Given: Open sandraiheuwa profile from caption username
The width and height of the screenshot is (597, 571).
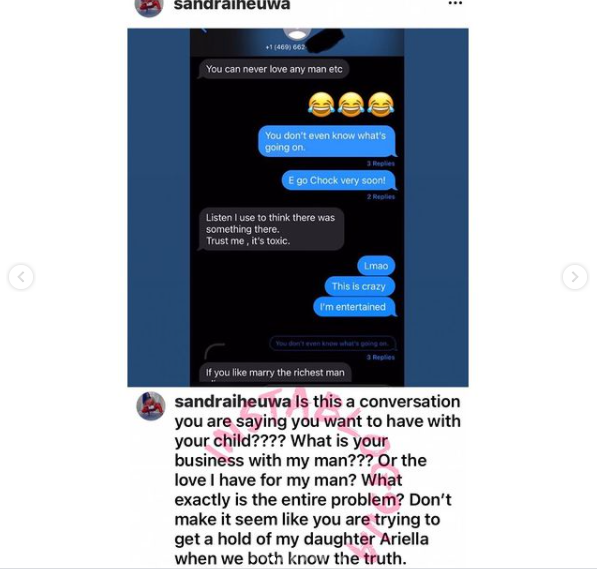Looking at the screenshot, I should pyautogui.click(x=233, y=402).
